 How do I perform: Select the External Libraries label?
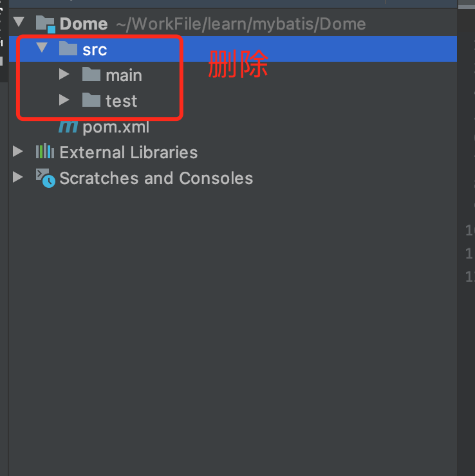click(x=129, y=152)
